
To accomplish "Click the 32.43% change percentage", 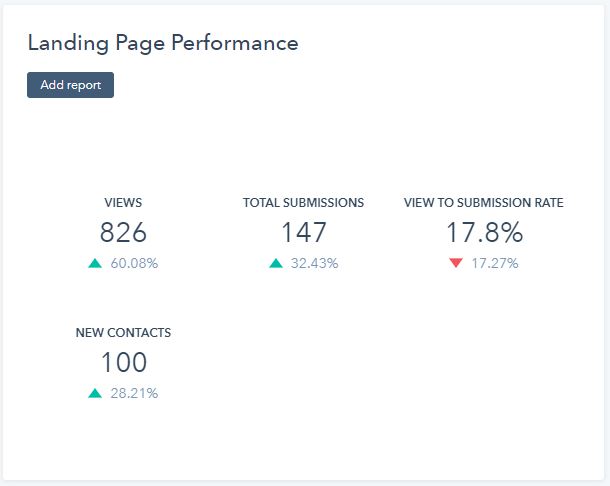I will 314,264.
